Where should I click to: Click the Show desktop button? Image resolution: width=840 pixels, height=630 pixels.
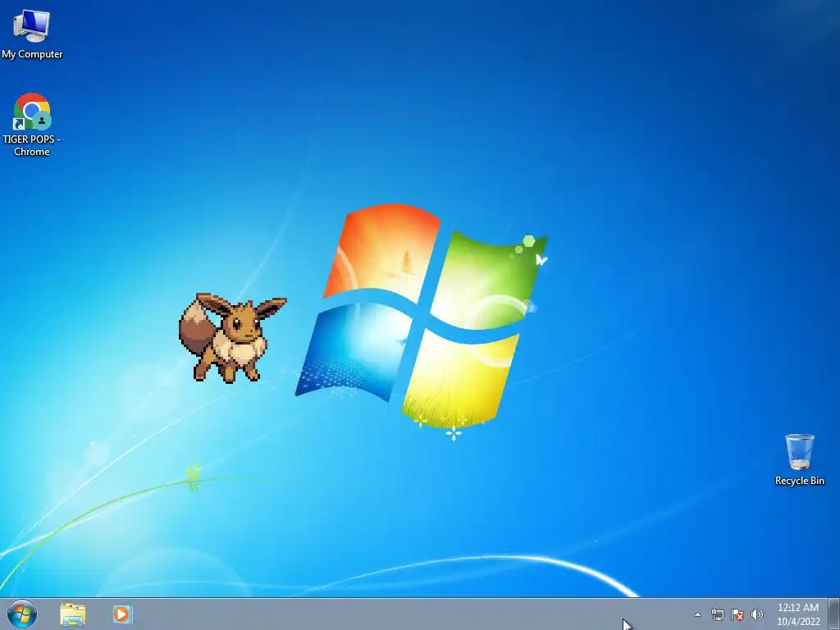[x=834, y=614]
